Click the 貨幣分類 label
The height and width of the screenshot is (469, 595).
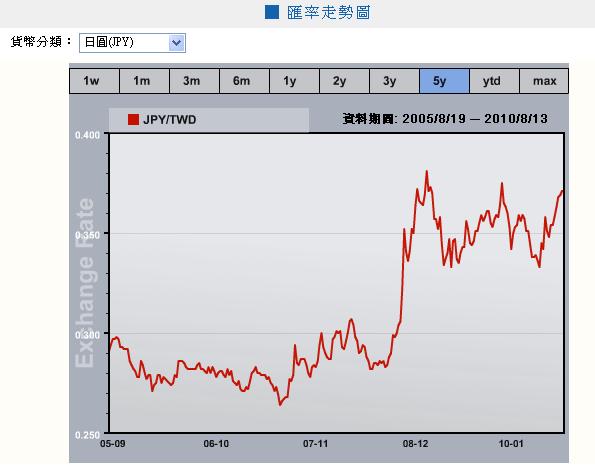[40, 41]
